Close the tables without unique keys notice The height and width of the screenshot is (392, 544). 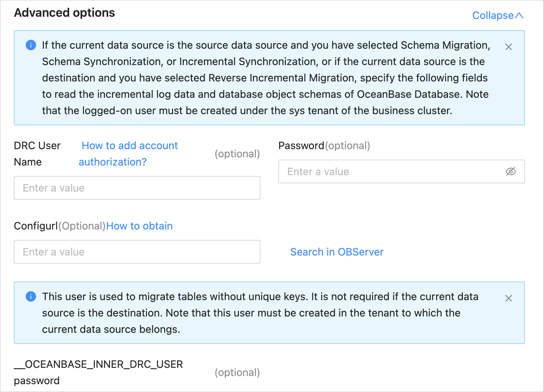pos(508,298)
